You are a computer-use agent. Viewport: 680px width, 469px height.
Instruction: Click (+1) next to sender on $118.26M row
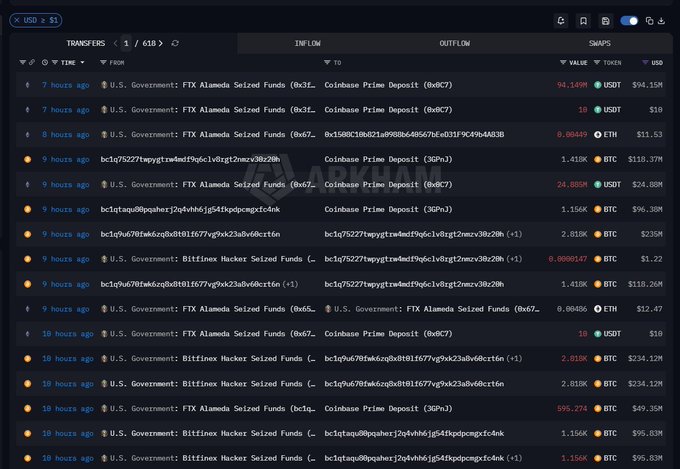[x=290, y=284]
